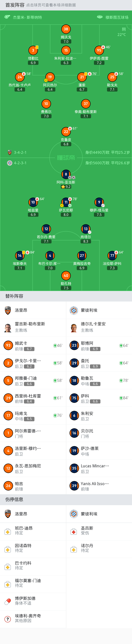Click the referee whistle icon
The width and height of the screenshot is (132, 644).
7,17
